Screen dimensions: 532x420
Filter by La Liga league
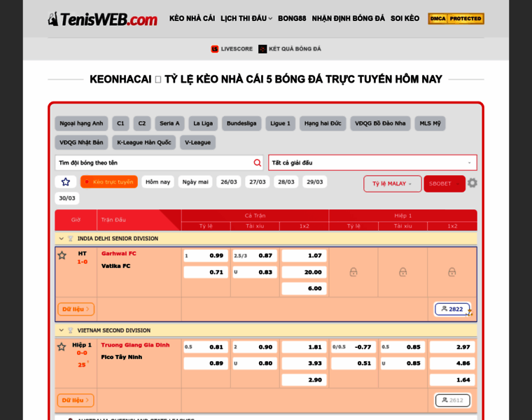click(203, 123)
